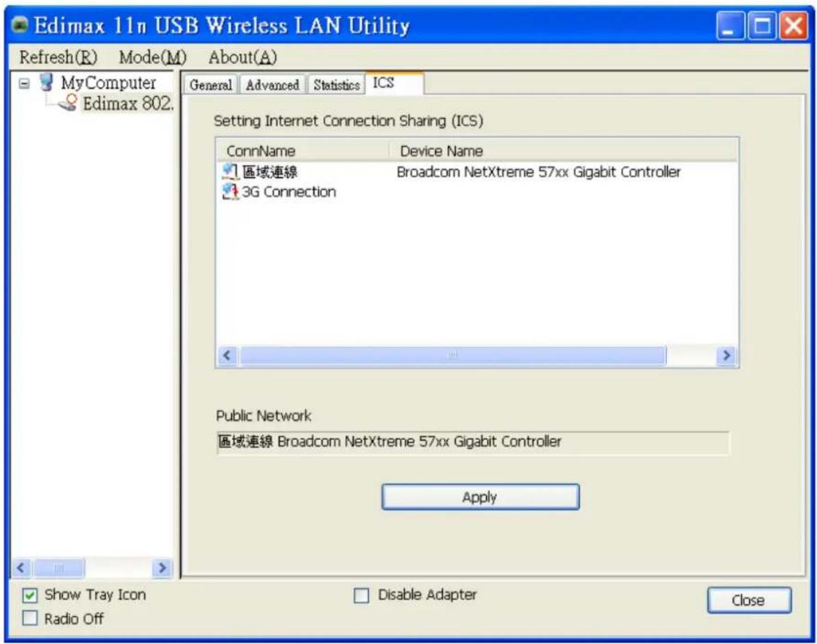Click the Edimax app icon in title bar

tap(20, 25)
